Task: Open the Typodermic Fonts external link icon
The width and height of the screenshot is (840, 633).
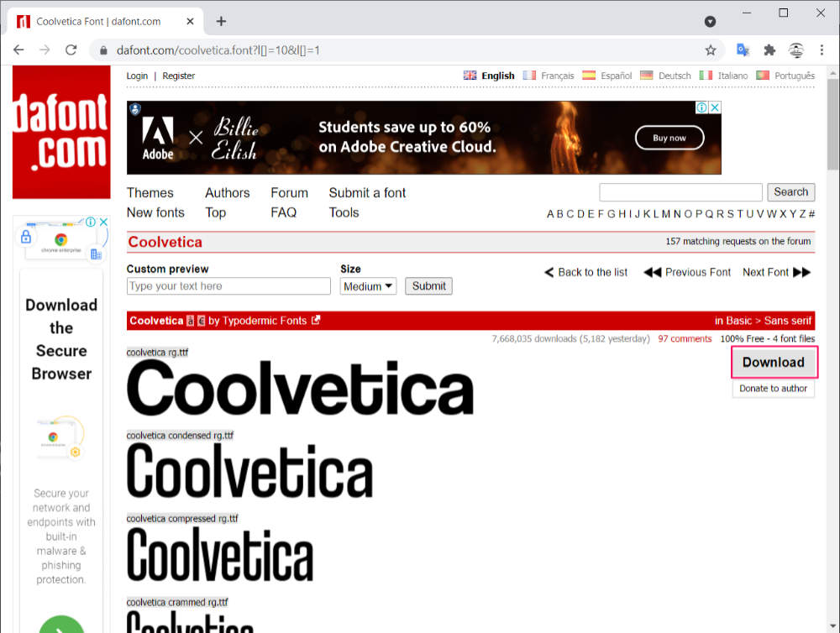Action: click(x=316, y=320)
